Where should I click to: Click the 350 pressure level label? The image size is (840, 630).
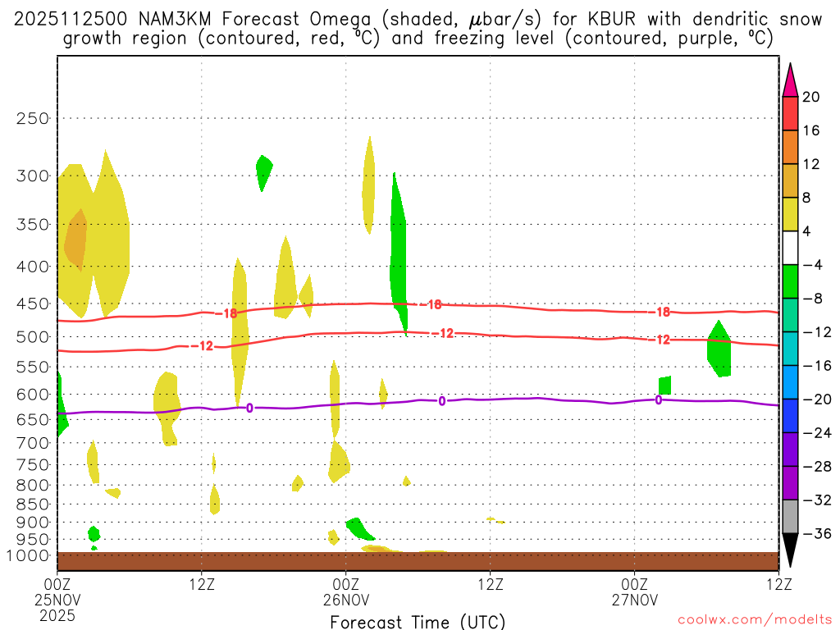[33, 225]
